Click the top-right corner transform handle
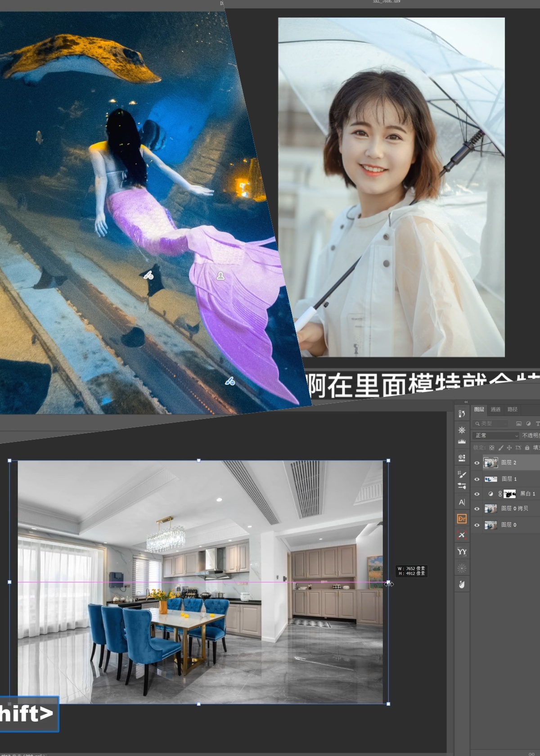 388,460
